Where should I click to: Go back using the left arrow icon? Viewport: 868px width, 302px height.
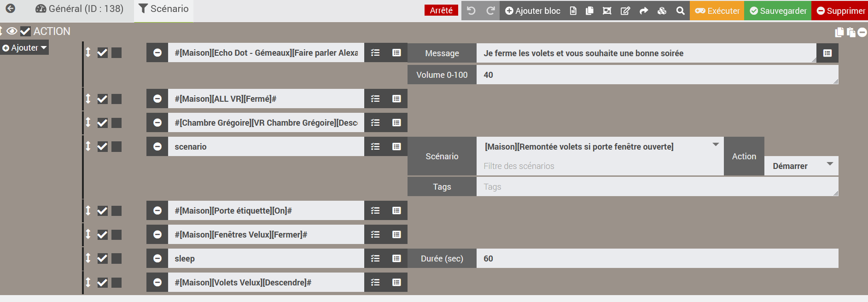pyautogui.click(x=10, y=9)
